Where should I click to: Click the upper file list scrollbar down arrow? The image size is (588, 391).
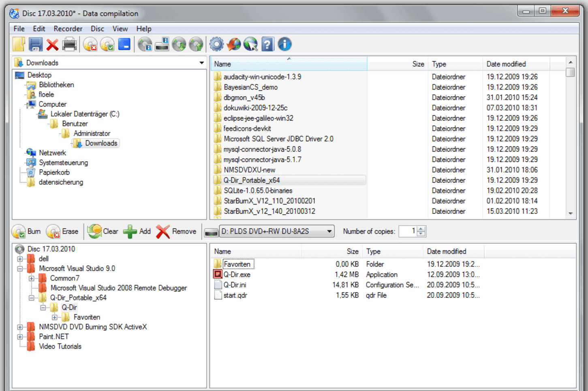(571, 213)
